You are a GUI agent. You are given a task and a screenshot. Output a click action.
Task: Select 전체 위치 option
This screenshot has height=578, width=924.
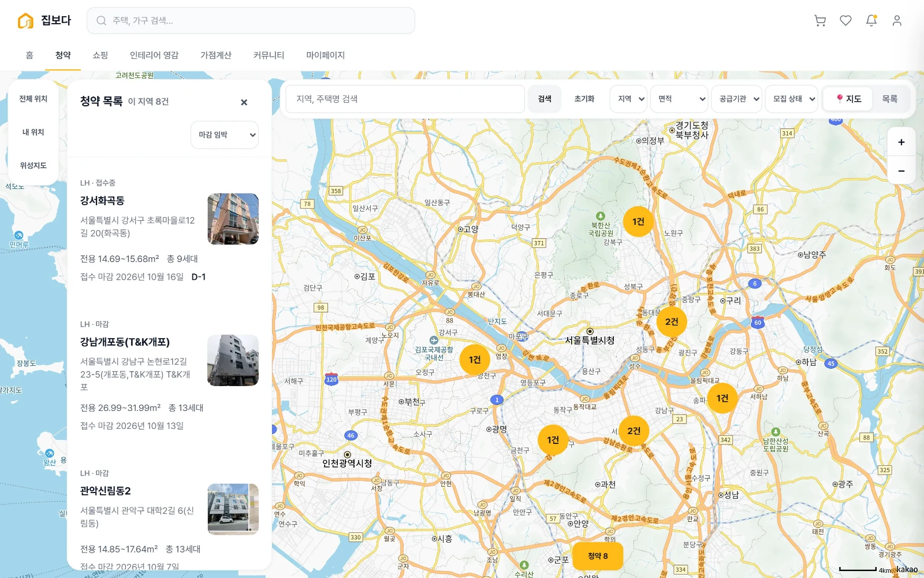(33, 99)
